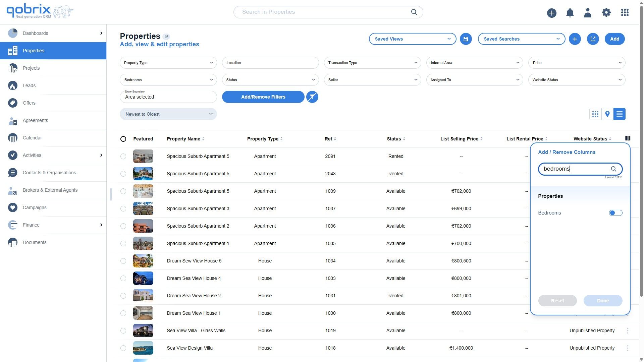Image resolution: width=644 pixels, height=362 pixels.
Task: Toggle the Bedrooms column switch
Action: tap(615, 213)
